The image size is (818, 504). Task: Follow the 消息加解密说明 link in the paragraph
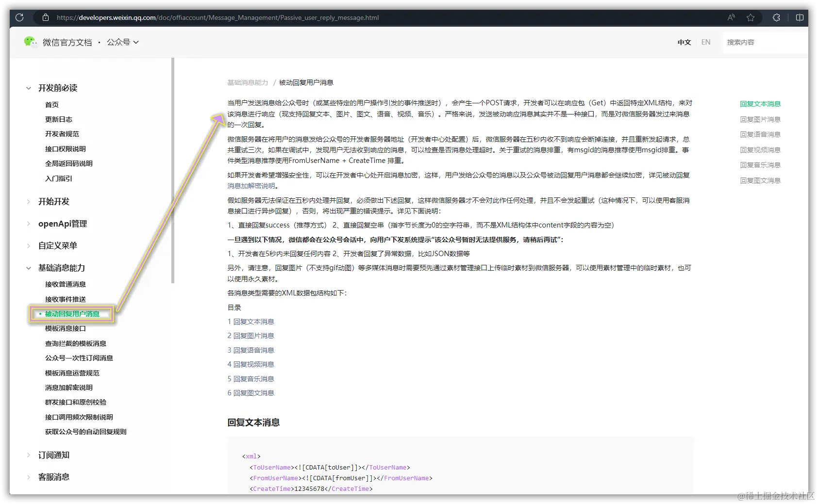(251, 186)
